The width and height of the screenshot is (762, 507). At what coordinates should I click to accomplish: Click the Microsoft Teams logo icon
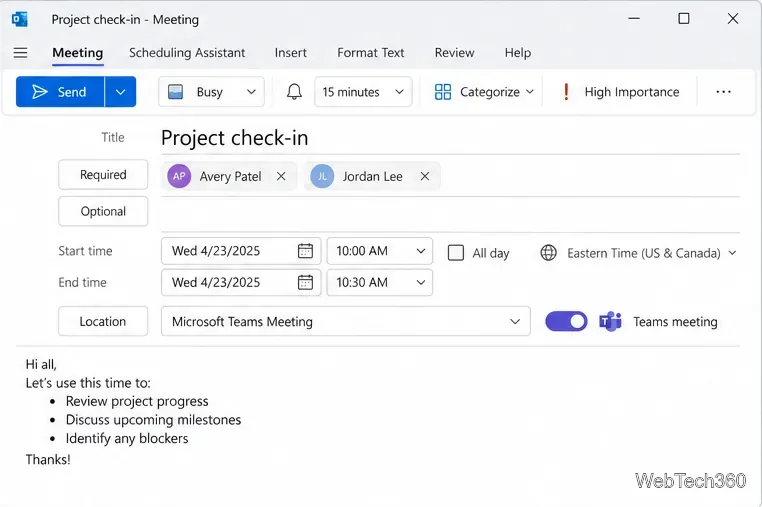pyautogui.click(x=610, y=321)
